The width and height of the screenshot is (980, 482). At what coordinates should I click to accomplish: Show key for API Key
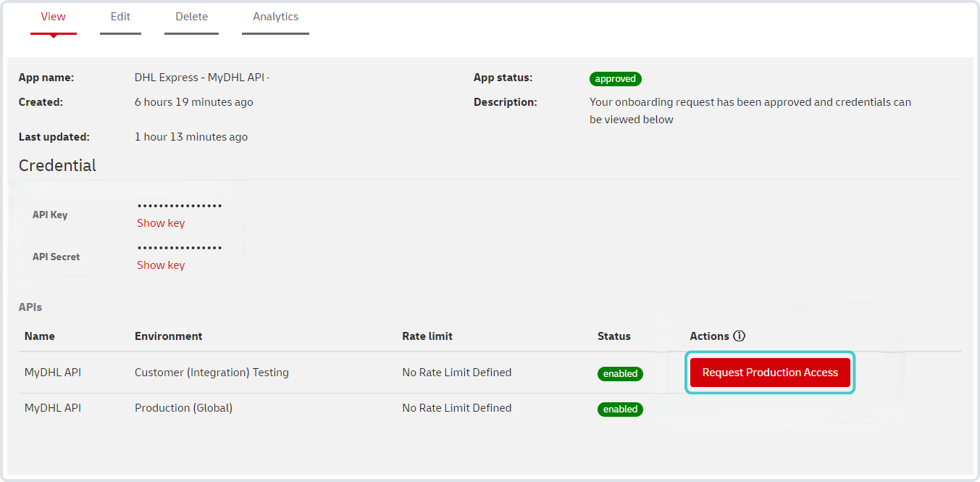pyautogui.click(x=161, y=223)
